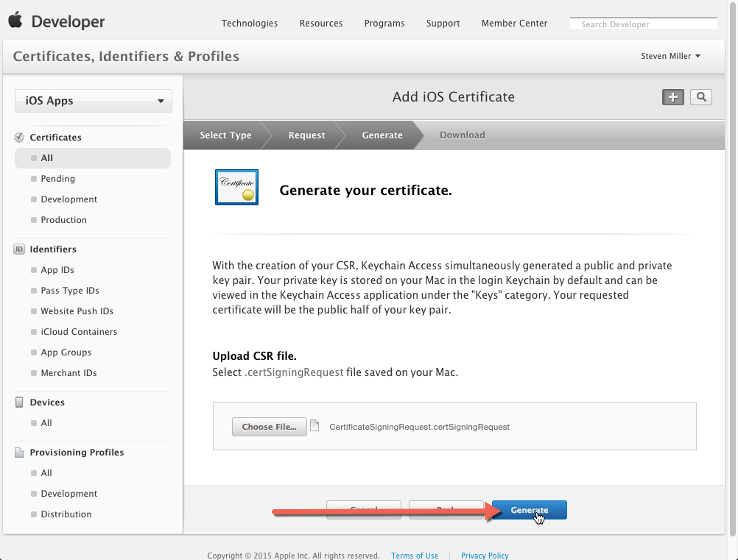Open Pass Type IDs
Image resolution: width=738 pixels, height=560 pixels.
tap(70, 291)
